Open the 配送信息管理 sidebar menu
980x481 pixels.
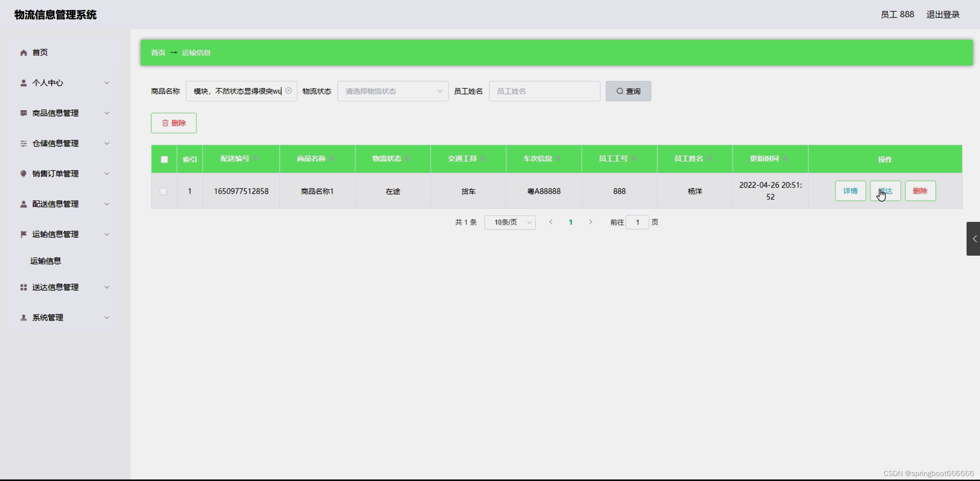point(55,204)
